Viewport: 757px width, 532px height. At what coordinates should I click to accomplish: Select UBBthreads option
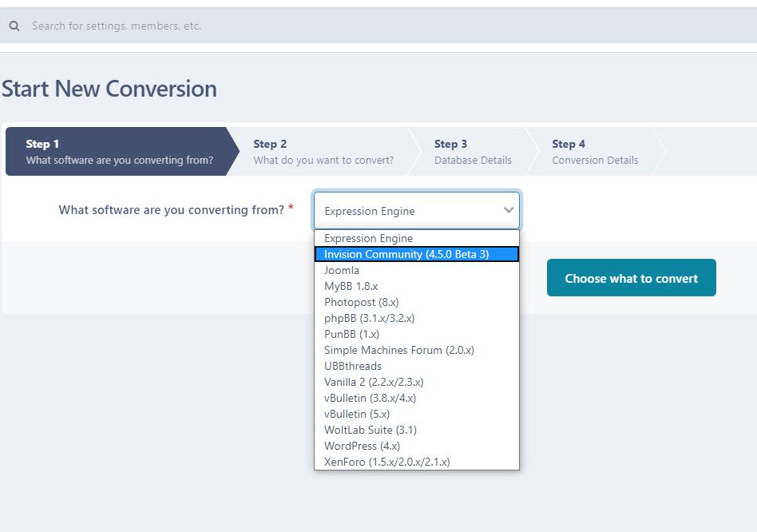(417, 365)
